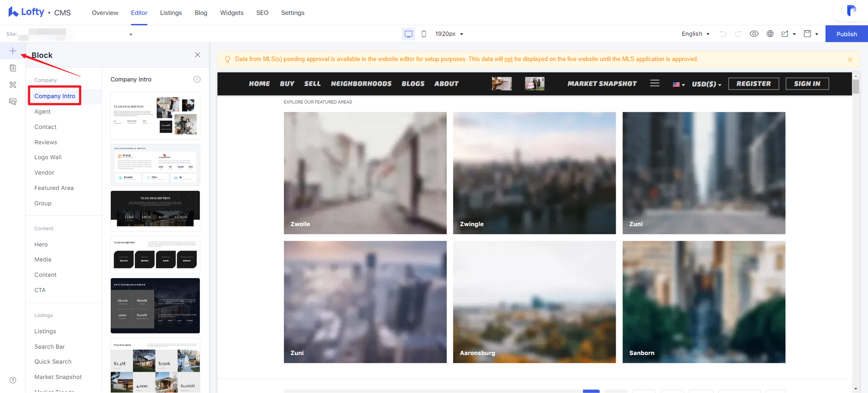
Task: Switch to mobile preview icon
Action: coord(424,34)
